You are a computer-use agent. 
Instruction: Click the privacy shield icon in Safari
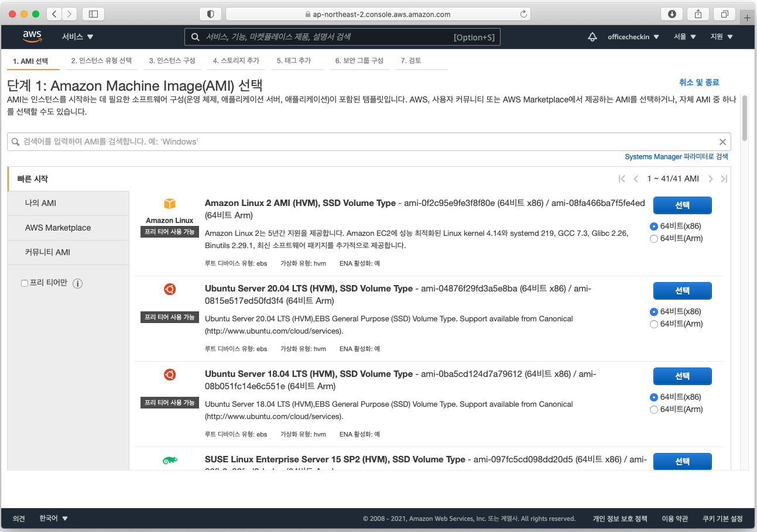pos(210,14)
